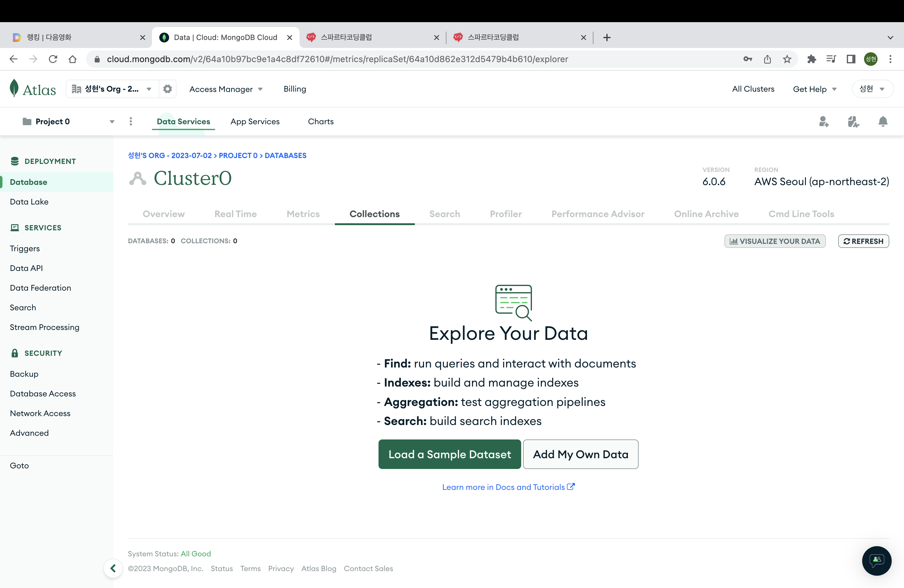
Task: Open the Metrics tab
Action: tap(303, 214)
